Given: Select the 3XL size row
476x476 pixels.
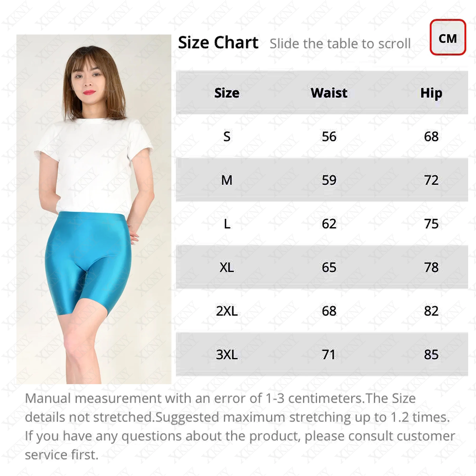Looking at the screenshot, I should (322, 355).
